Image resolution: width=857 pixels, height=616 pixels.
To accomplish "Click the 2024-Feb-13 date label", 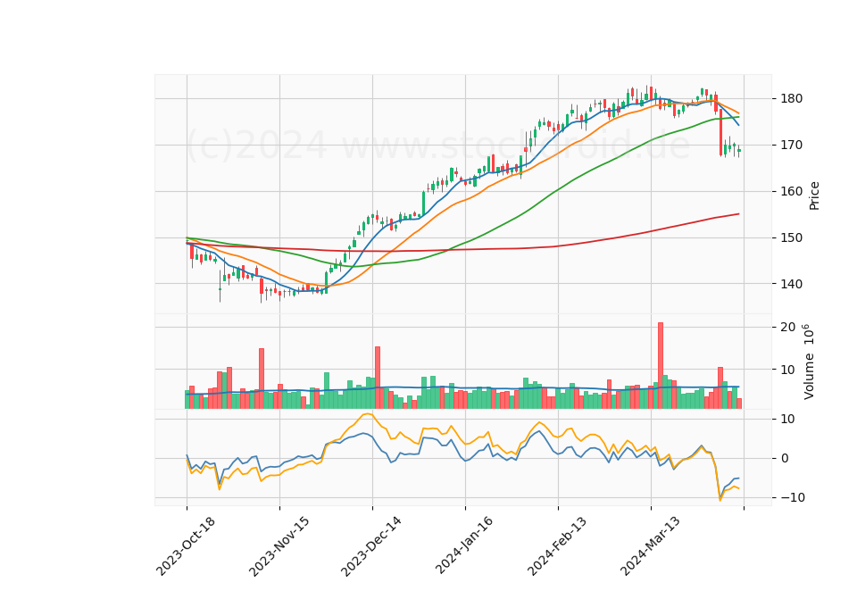I will click(x=557, y=545).
